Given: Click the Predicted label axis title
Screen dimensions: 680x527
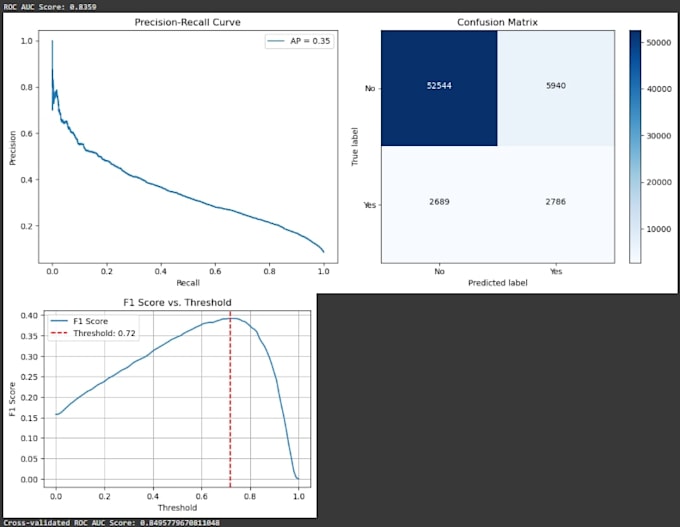Looking at the screenshot, I should [x=498, y=283].
